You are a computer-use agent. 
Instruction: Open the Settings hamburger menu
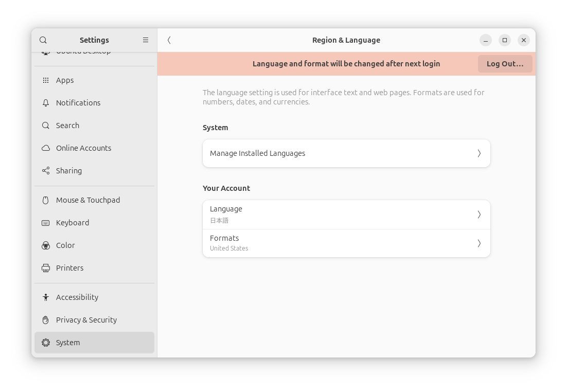pyautogui.click(x=146, y=40)
